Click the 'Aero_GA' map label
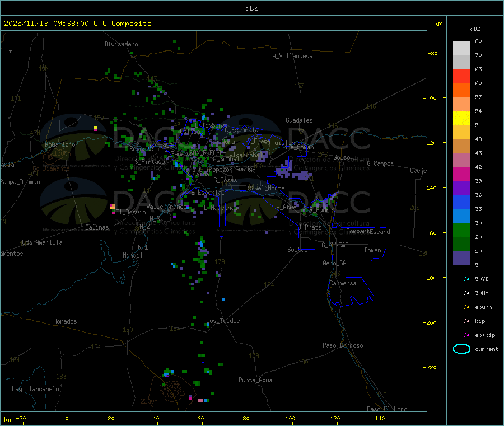 tap(334, 263)
